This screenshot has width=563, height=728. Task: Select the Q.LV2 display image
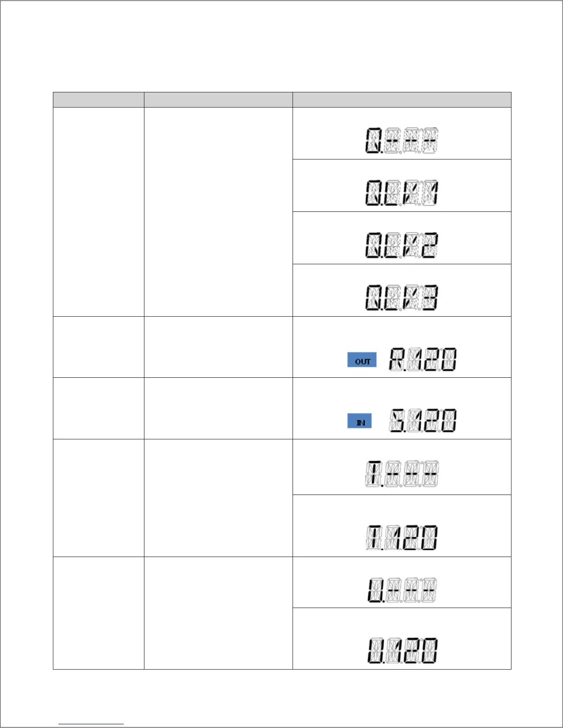click(x=402, y=245)
